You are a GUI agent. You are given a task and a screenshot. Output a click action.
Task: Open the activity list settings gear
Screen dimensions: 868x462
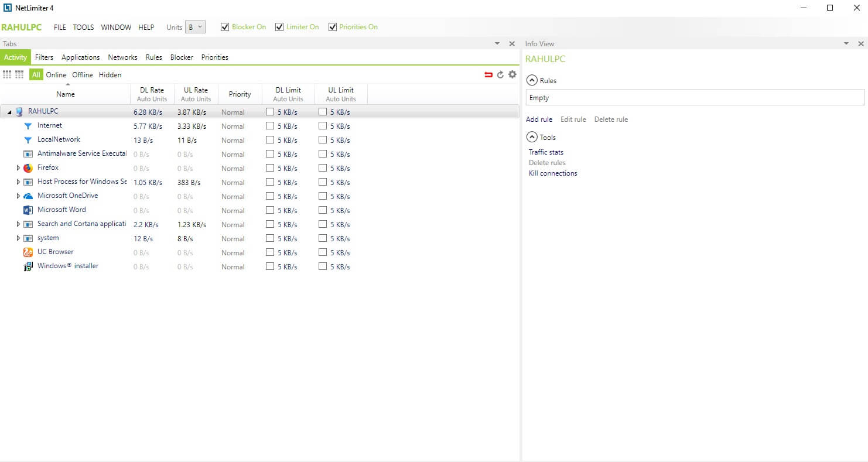512,74
